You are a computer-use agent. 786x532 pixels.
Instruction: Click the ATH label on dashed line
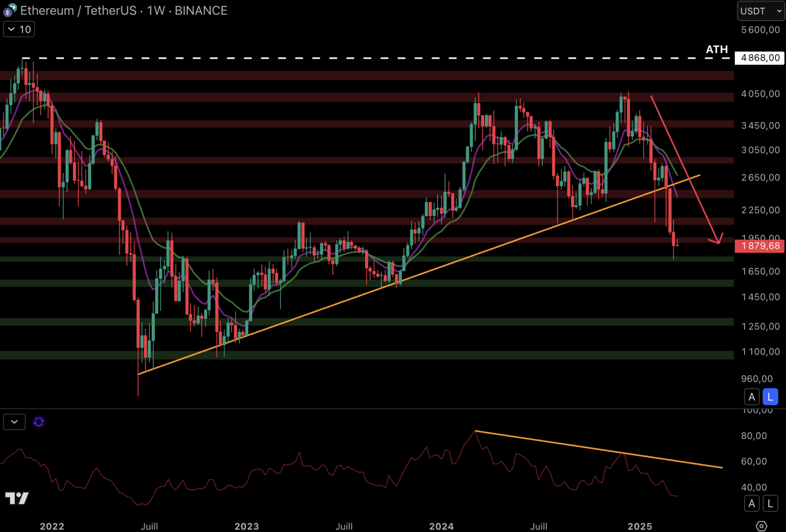pyautogui.click(x=717, y=49)
